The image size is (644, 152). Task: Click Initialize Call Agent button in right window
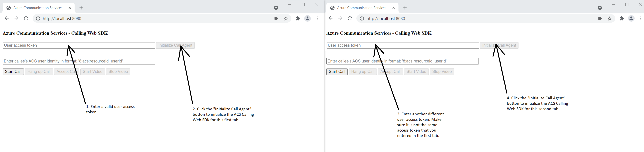[x=499, y=46]
